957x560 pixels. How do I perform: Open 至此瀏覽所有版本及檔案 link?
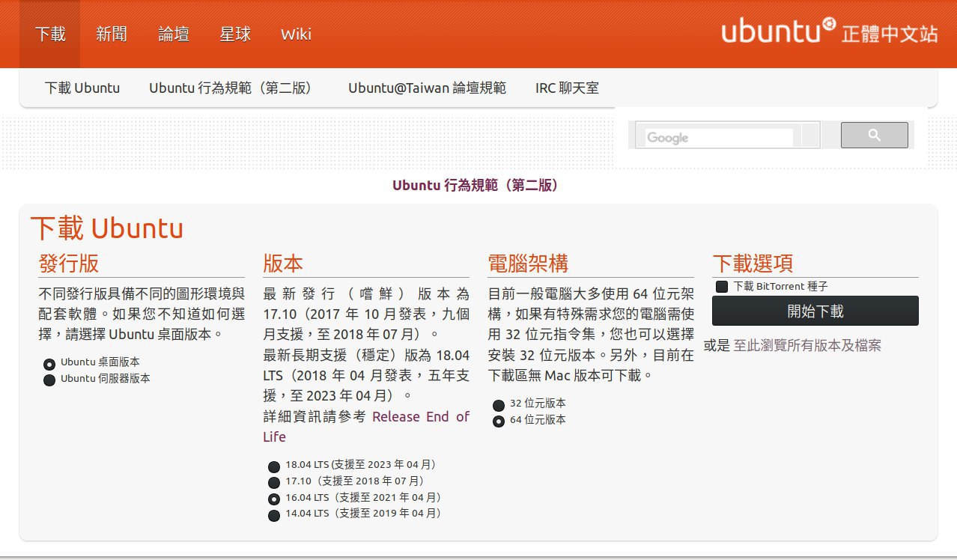tap(807, 345)
